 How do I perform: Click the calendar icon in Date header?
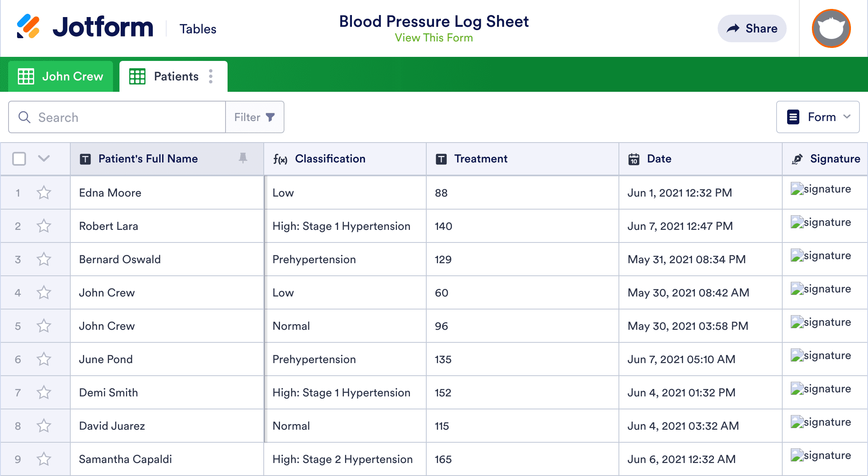pyautogui.click(x=634, y=159)
